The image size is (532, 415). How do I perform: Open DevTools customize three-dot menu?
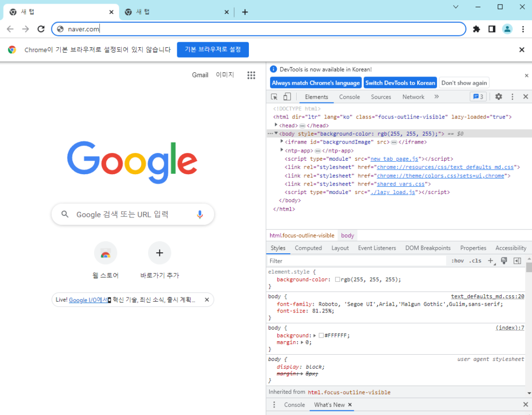pos(512,97)
